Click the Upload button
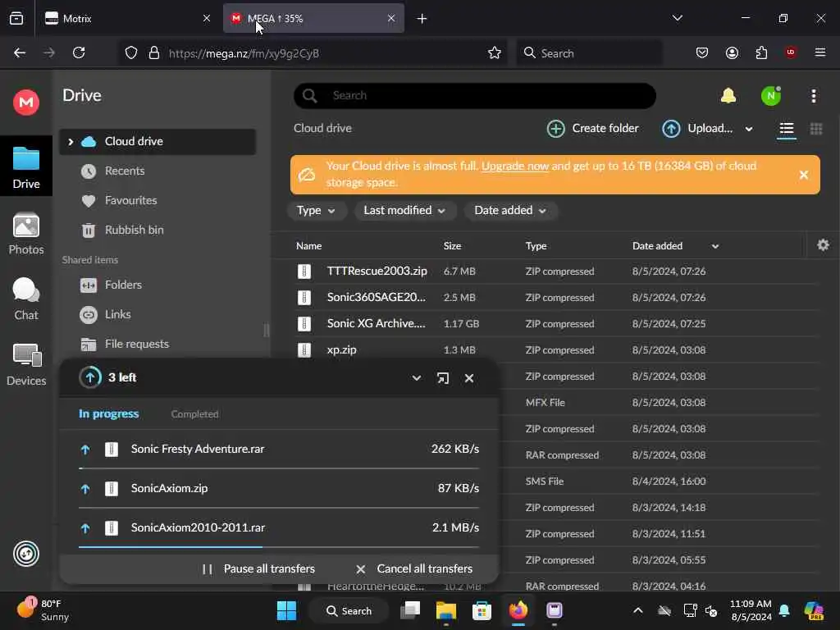This screenshot has width=840, height=630. [697, 129]
